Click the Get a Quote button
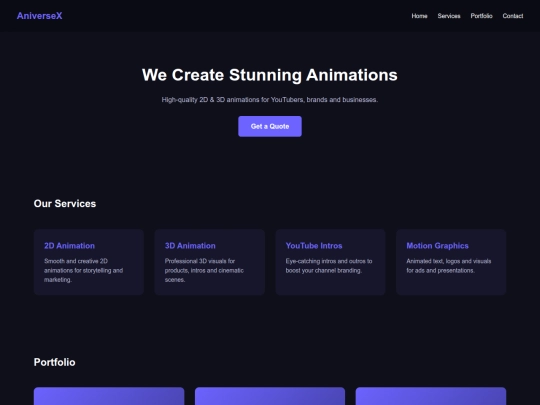 (270, 126)
